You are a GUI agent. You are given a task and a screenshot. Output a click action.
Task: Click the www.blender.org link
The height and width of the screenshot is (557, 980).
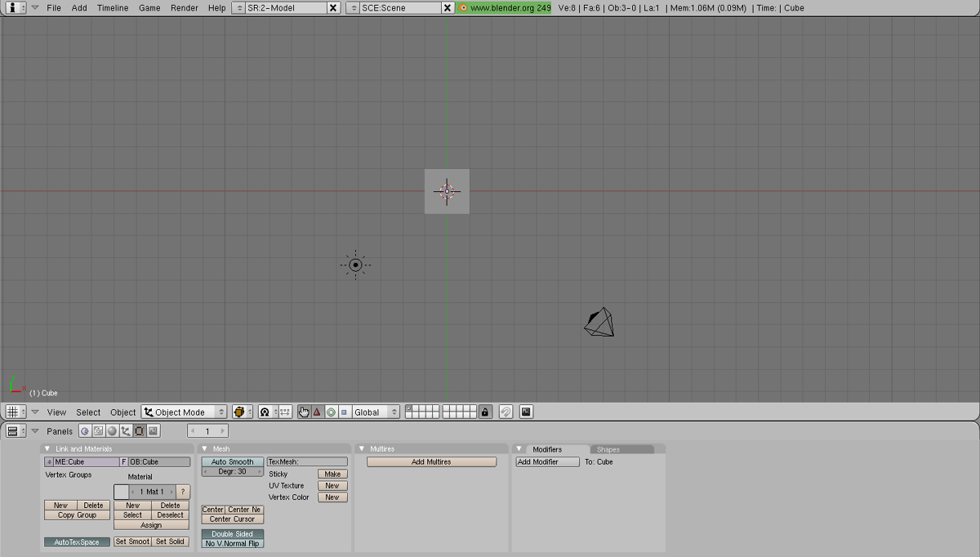coord(504,7)
